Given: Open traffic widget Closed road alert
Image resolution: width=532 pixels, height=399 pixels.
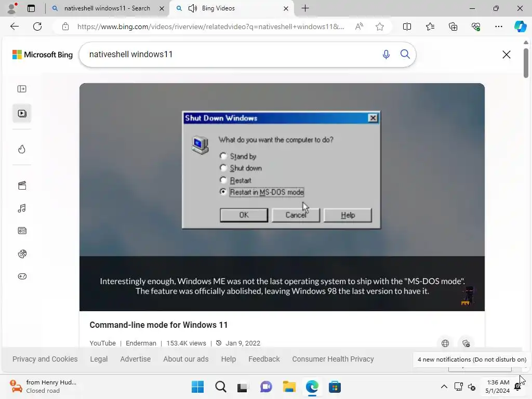Looking at the screenshot, I should (44, 387).
